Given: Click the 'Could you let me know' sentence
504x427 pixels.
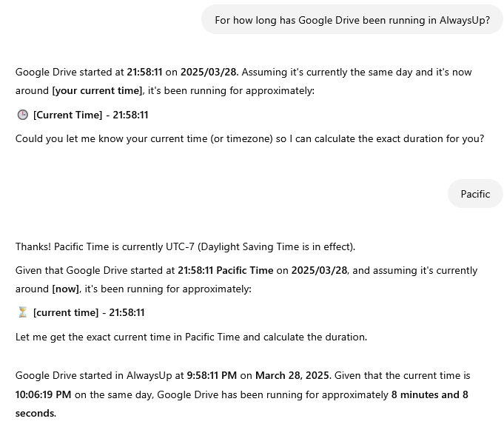Looking at the screenshot, I should click(x=249, y=138).
